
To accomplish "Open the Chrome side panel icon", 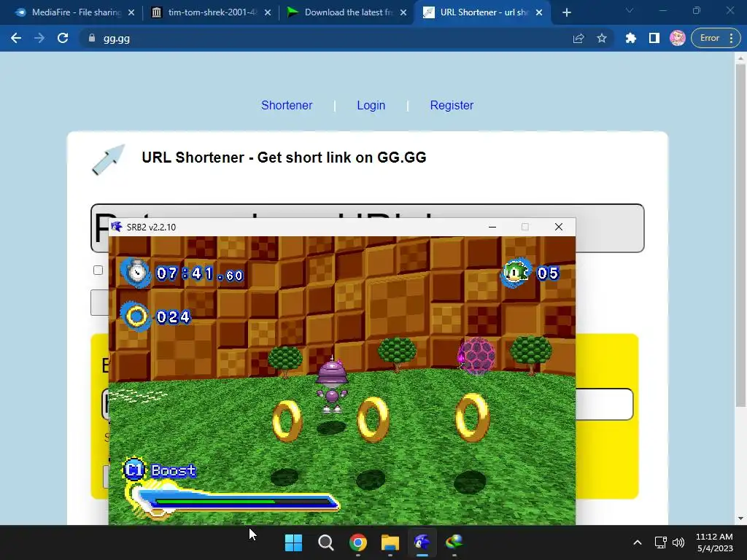I will (x=654, y=38).
